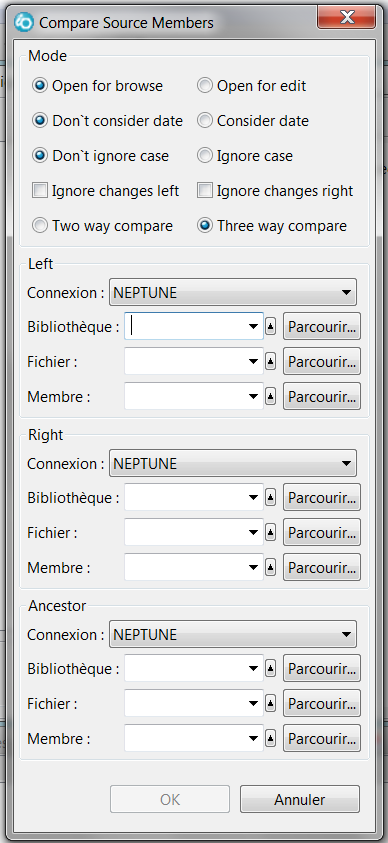The image size is (388, 843).
Task: Click Parcourir next to Right Membre
Action: pyautogui.click(x=322, y=567)
